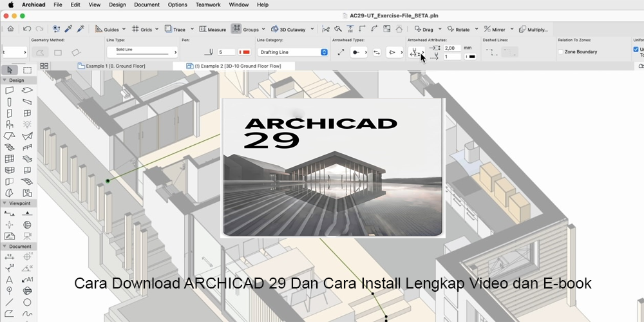Select the Roof tool

(10, 136)
